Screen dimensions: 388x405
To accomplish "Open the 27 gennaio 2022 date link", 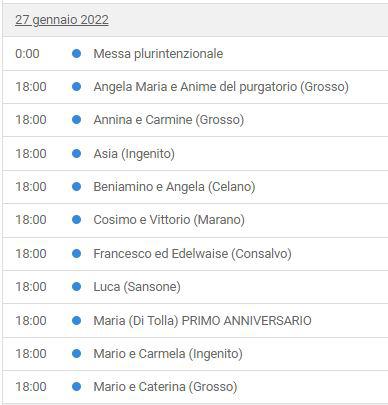I will pyautogui.click(x=62, y=20).
